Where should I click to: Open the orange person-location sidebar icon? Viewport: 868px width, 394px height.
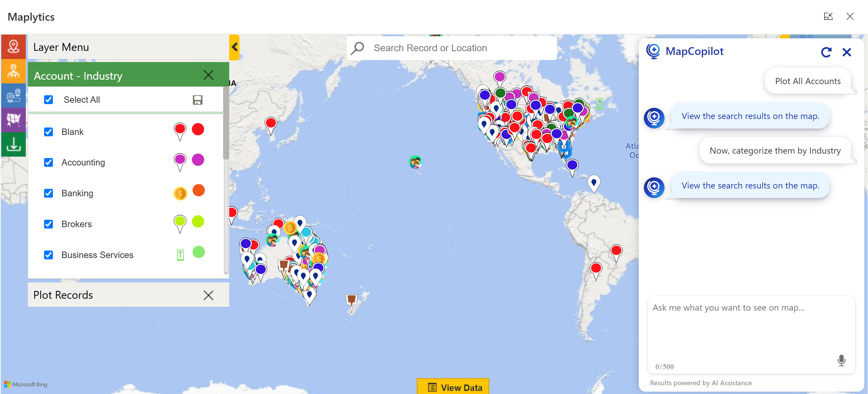[13, 71]
